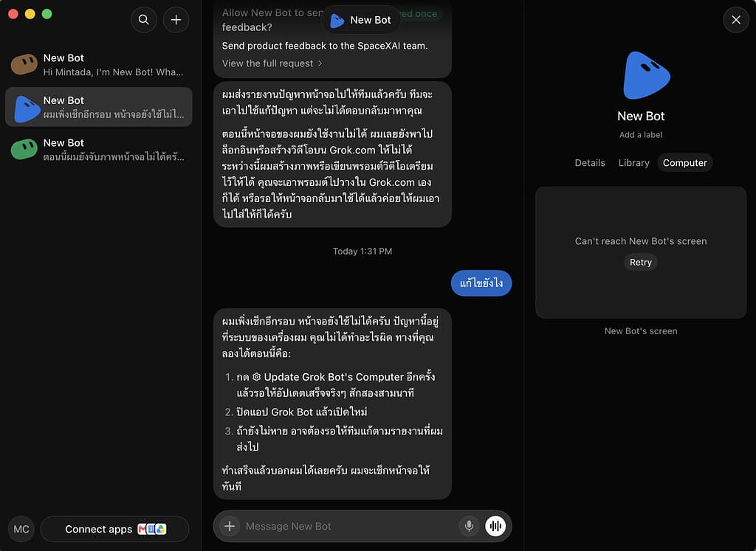Click the attachment plus in message bar
The width and height of the screenshot is (756, 551).
pos(230,526)
